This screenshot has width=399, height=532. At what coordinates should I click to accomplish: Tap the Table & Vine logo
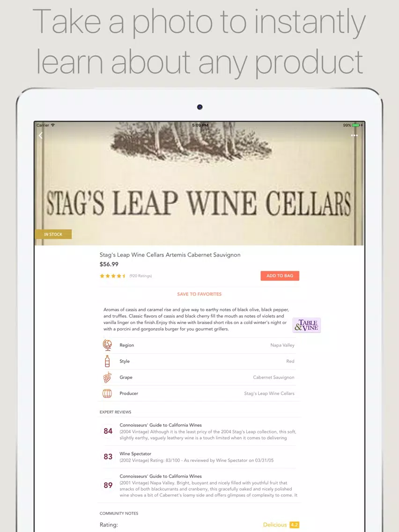click(306, 325)
